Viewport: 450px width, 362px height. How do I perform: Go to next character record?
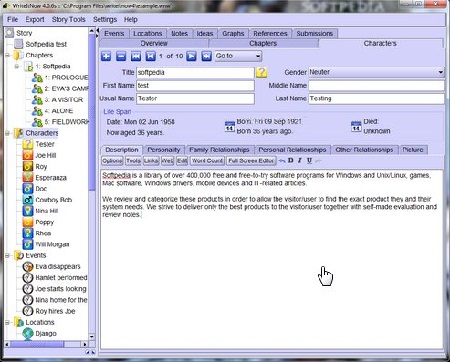[191, 56]
